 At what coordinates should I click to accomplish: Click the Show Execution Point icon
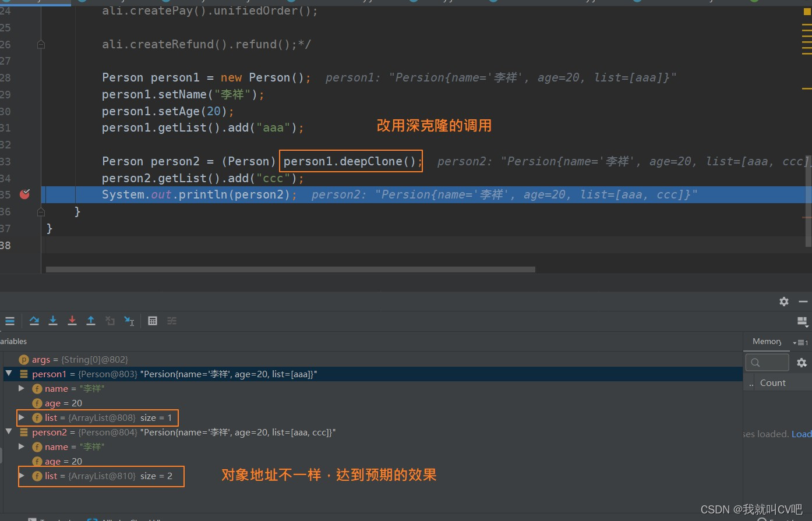click(10, 321)
